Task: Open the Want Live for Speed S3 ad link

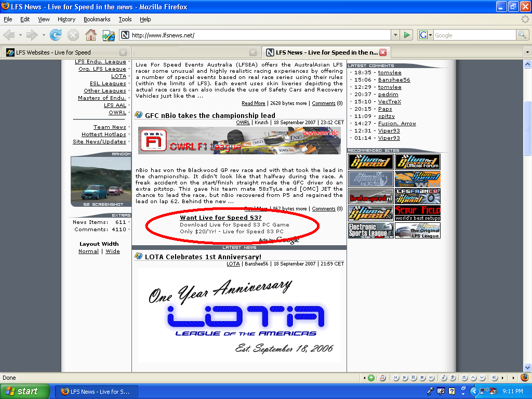Action: coord(221,218)
